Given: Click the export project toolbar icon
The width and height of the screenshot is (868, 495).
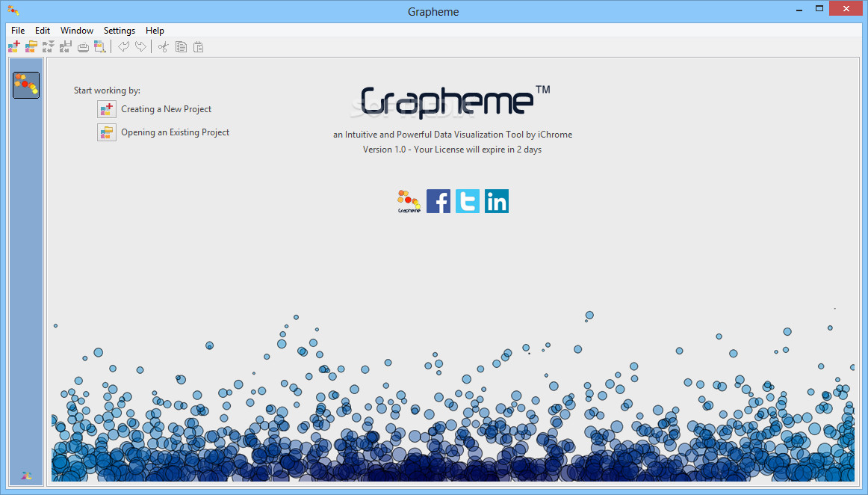Looking at the screenshot, I should pyautogui.click(x=100, y=47).
